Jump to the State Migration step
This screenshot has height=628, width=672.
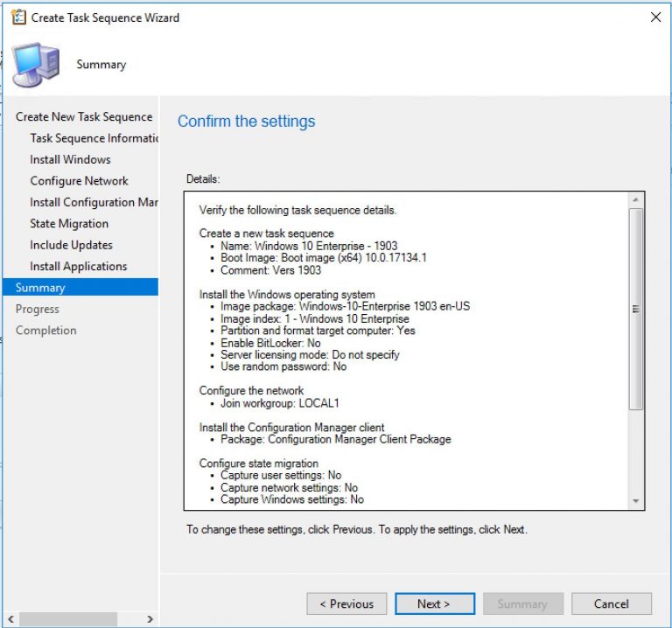coord(69,224)
